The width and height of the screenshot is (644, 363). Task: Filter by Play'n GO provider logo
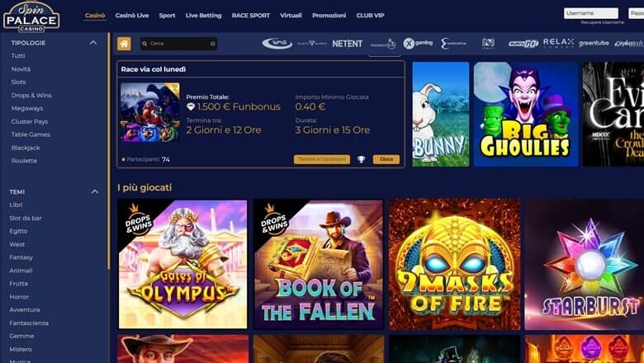pos(523,44)
